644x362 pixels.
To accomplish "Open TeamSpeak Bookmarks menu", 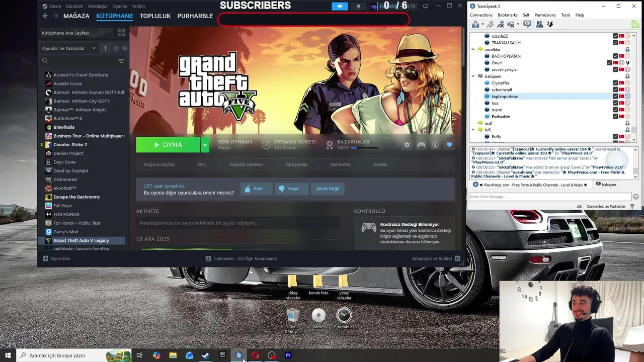I will pyautogui.click(x=507, y=15).
